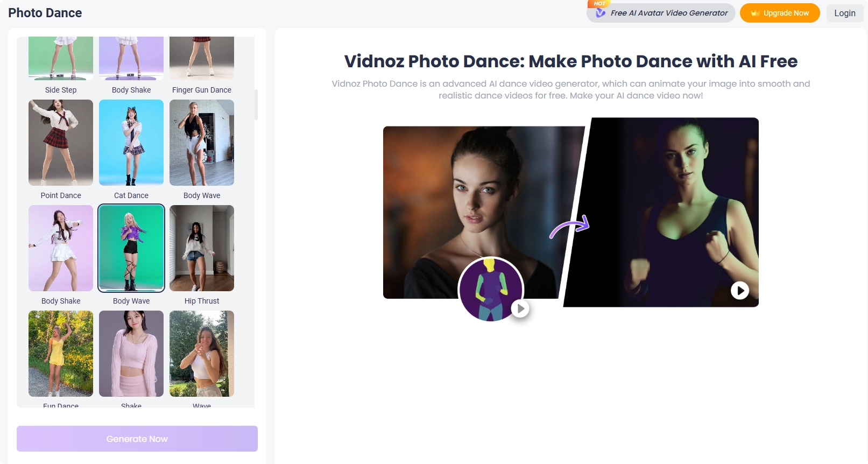Select the Wave dance thumbnail
This screenshot has height=464, width=868.
(x=202, y=354)
